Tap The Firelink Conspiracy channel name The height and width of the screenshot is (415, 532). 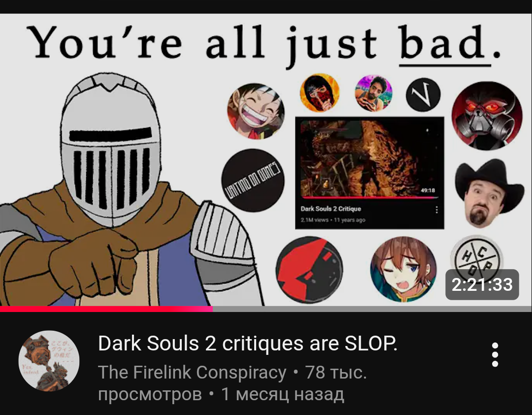(x=192, y=372)
